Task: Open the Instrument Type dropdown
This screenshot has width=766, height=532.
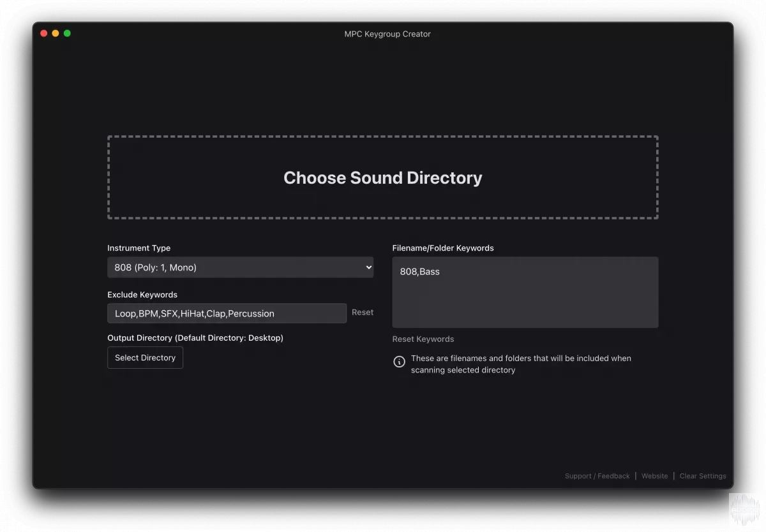Action: click(x=241, y=267)
